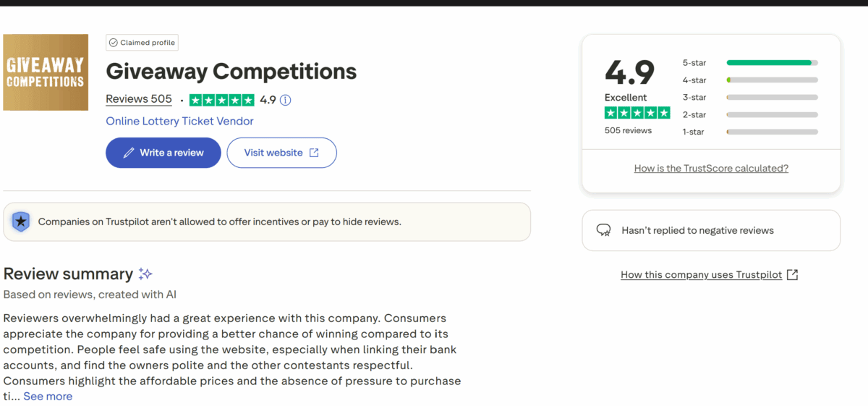Click the external link icon on Visit website
The width and height of the screenshot is (868, 406).
314,153
